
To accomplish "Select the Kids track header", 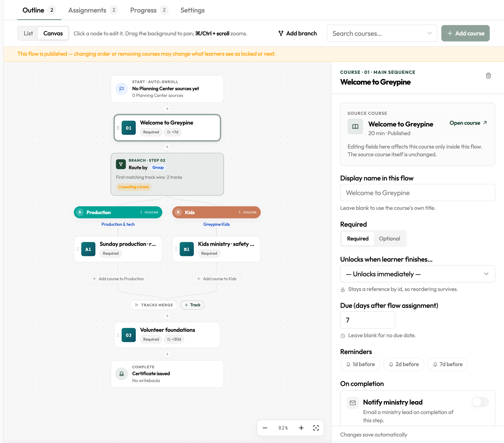I will [x=217, y=212].
